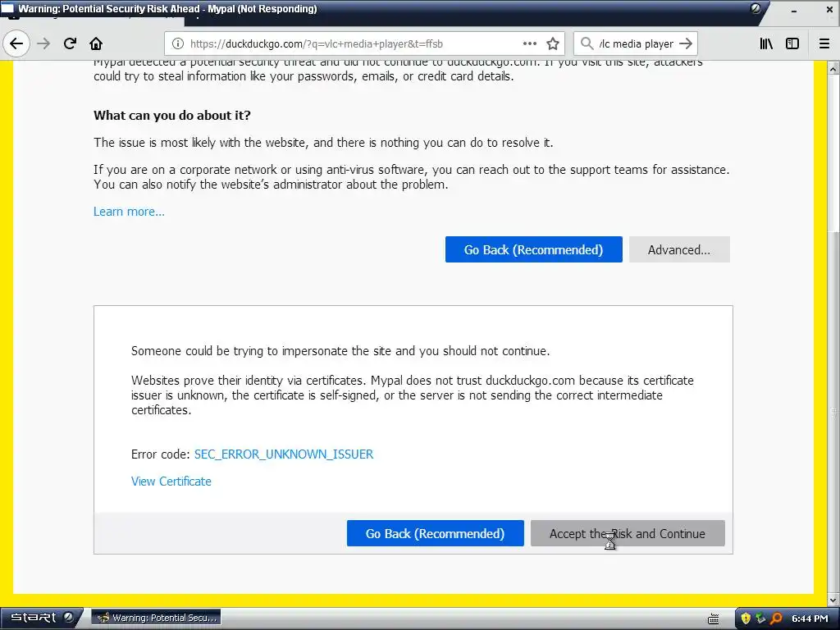The width and height of the screenshot is (840, 630).
Task: Click scrollbar down arrow on the page
Action: click(833, 600)
